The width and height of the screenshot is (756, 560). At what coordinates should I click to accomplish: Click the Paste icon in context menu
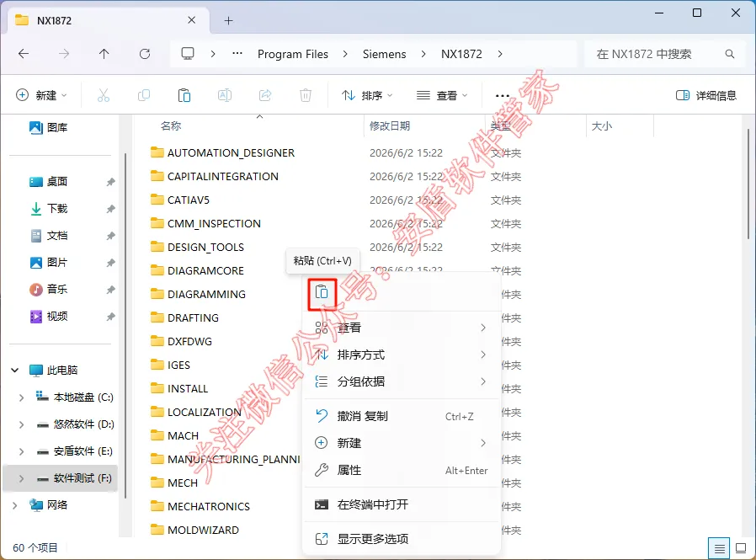[x=322, y=292]
